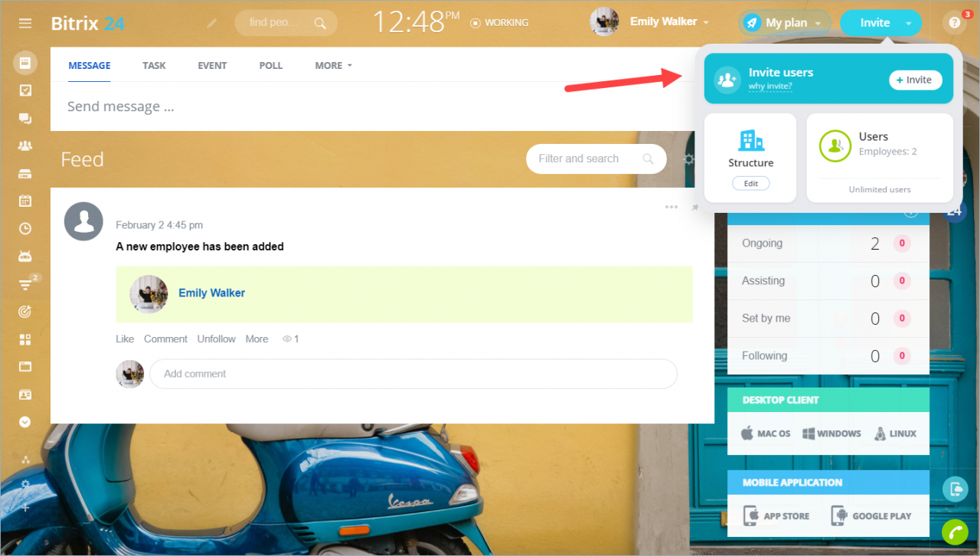Click the find people search field
This screenshot has height=556, width=980.
coord(286,23)
